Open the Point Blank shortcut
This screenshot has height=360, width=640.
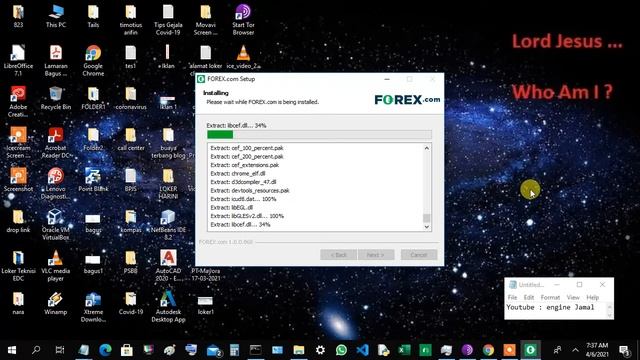coord(93,180)
